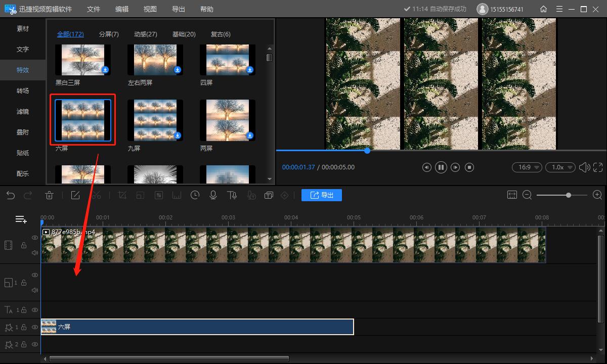Click the add track icon above track headers
Image resolution: width=607 pixels, height=364 pixels.
click(x=21, y=219)
